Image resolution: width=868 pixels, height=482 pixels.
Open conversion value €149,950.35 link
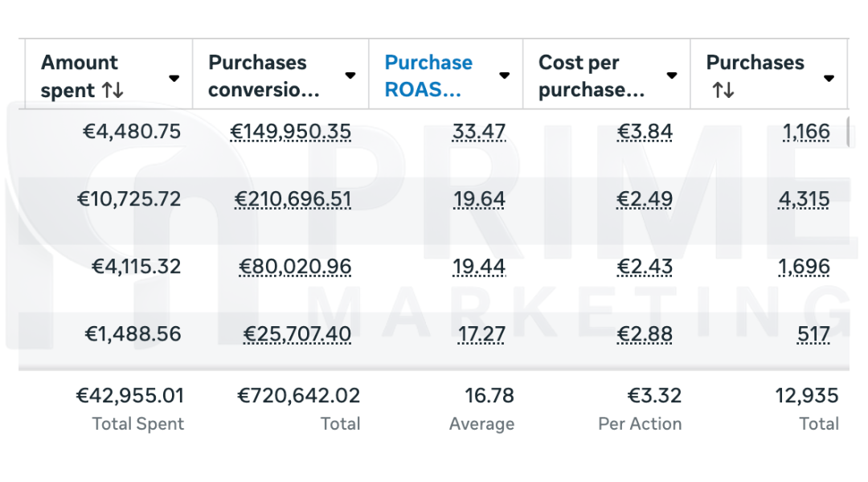[290, 132]
